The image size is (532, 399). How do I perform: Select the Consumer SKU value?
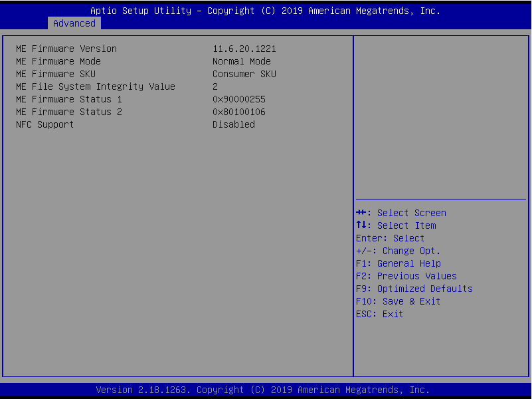244,74
